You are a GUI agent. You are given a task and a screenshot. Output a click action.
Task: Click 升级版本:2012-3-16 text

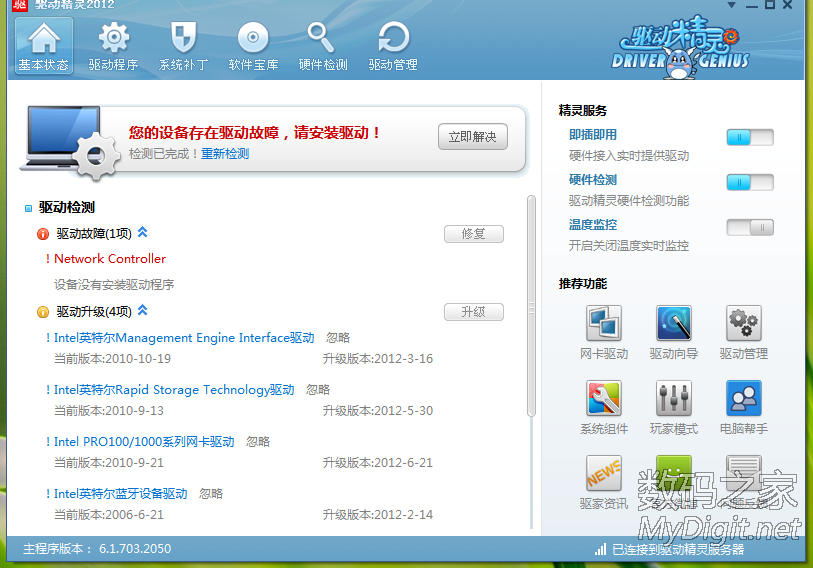pyautogui.click(x=377, y=359)
